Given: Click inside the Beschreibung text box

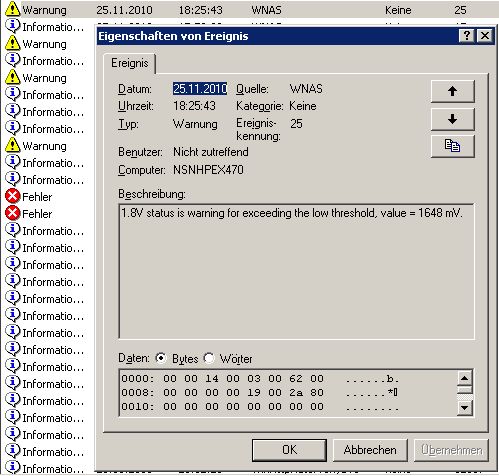Looking at the screenshot, I should click(x=296, y=272).
